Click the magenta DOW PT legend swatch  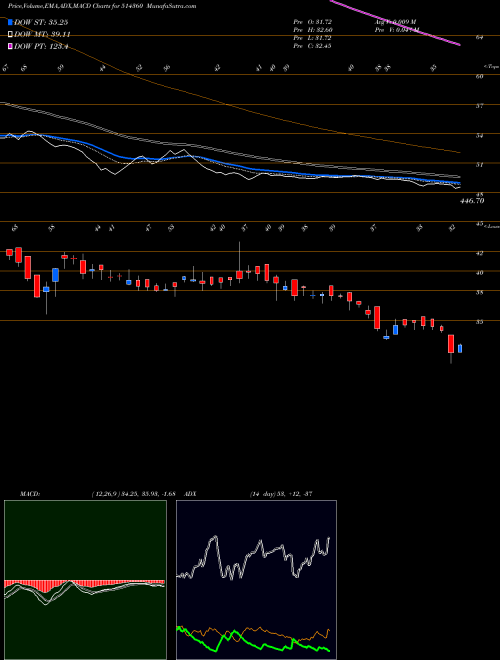pyautogui.click(x=11, y=46)
